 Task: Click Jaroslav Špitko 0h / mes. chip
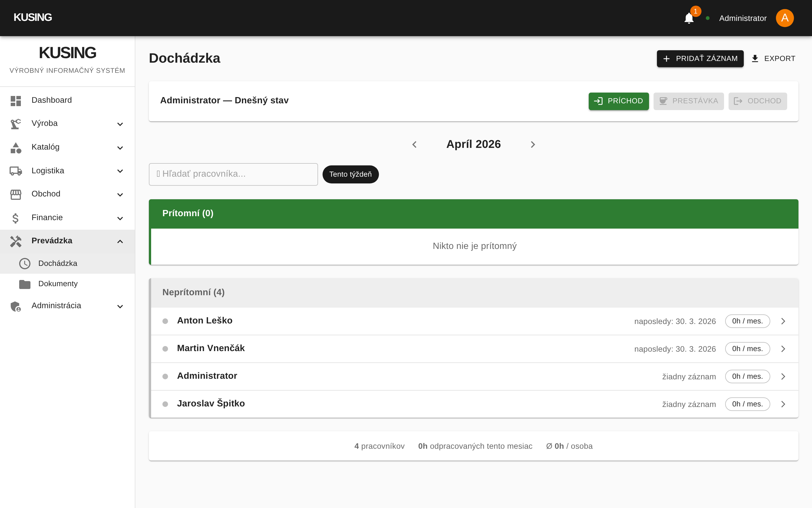747,404
